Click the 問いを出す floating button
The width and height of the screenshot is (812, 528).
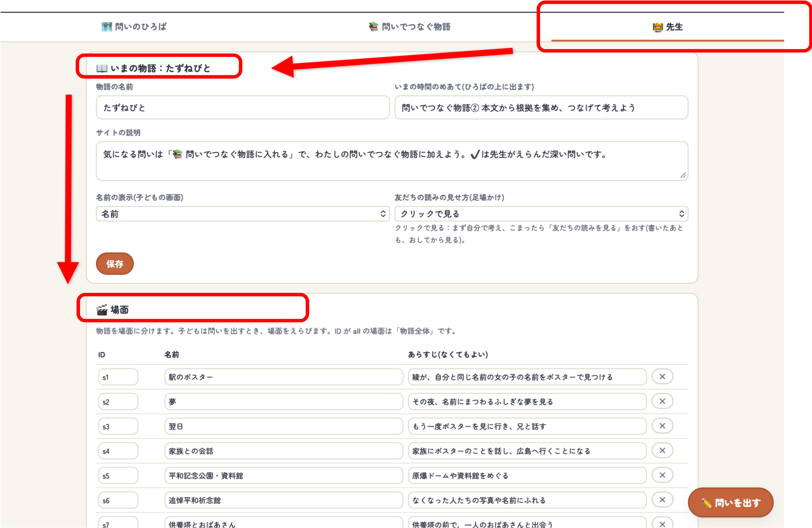point(730,503)
